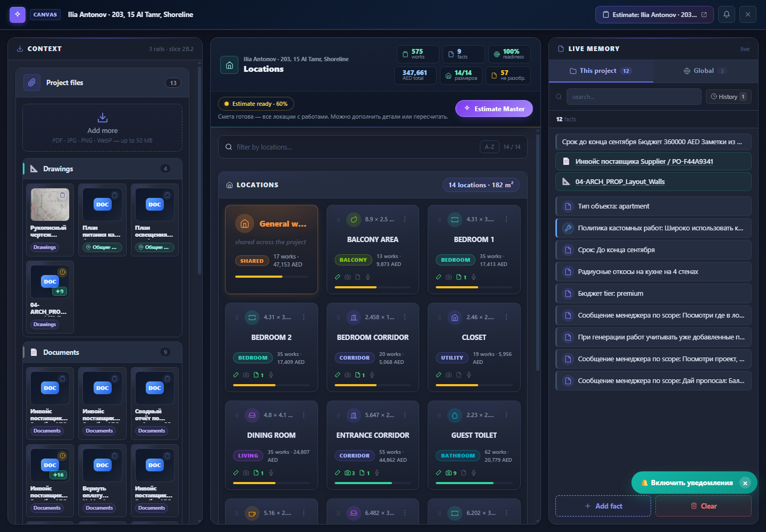Viewport: 766px width, 532px height.
Task: Open the notifications bell
Action: tap(727, 14)
